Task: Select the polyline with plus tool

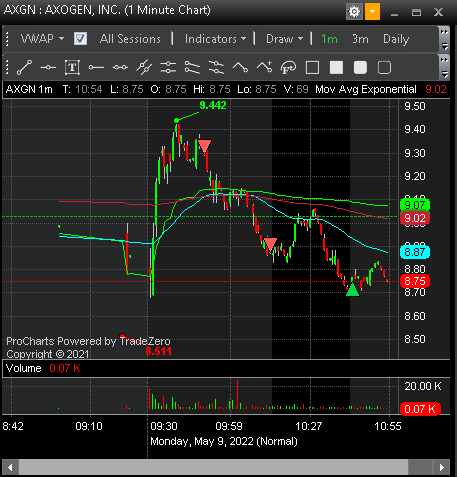Action: (264, 68)
